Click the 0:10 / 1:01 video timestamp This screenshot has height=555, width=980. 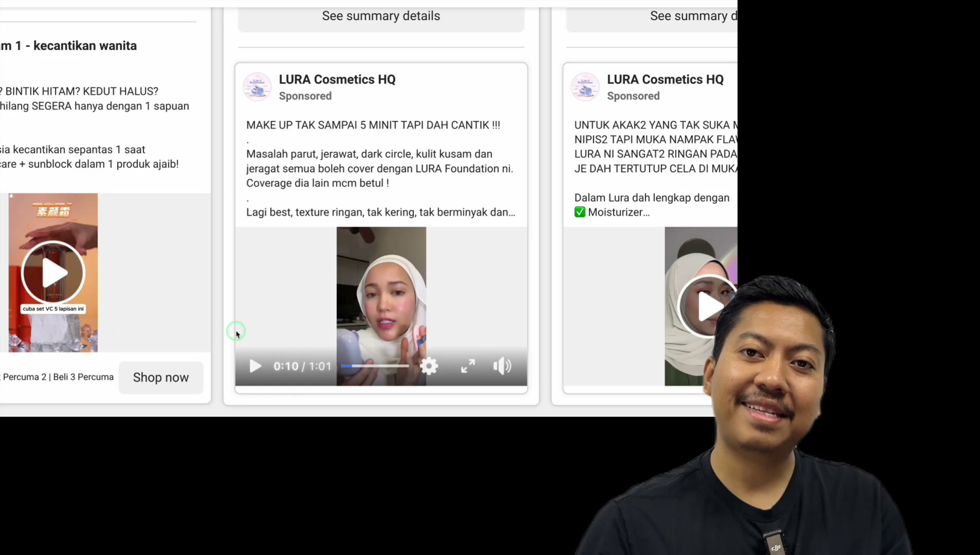(303, 366)
